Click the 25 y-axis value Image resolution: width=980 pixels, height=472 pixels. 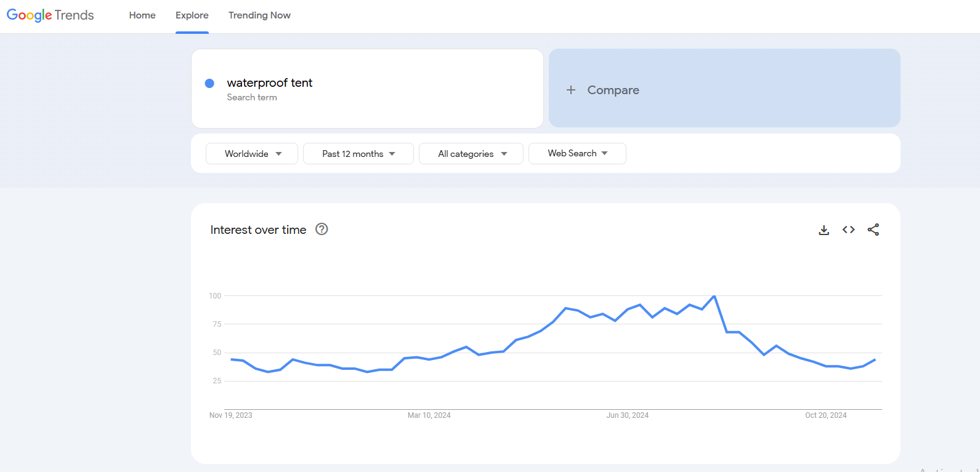[x=217, y=381]
